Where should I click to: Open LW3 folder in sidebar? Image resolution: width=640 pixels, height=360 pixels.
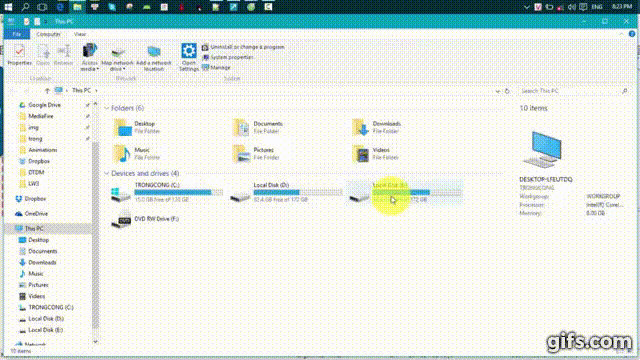33,184
